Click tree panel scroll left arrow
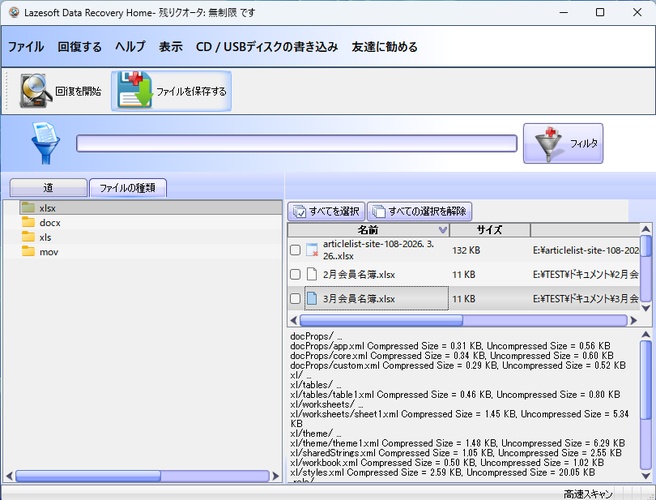The width and height of the screenshot is (656, 500). pos(9,476)
